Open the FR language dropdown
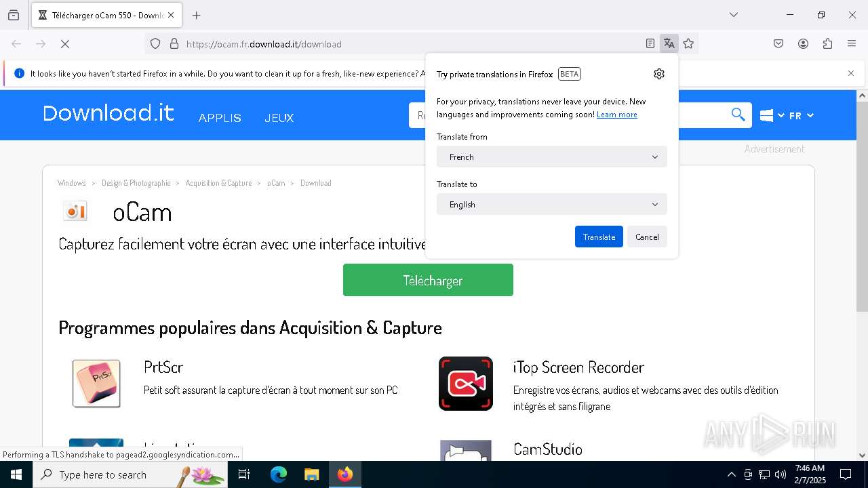The height and width of the screenshot is (488, 868). click(802, 116)
